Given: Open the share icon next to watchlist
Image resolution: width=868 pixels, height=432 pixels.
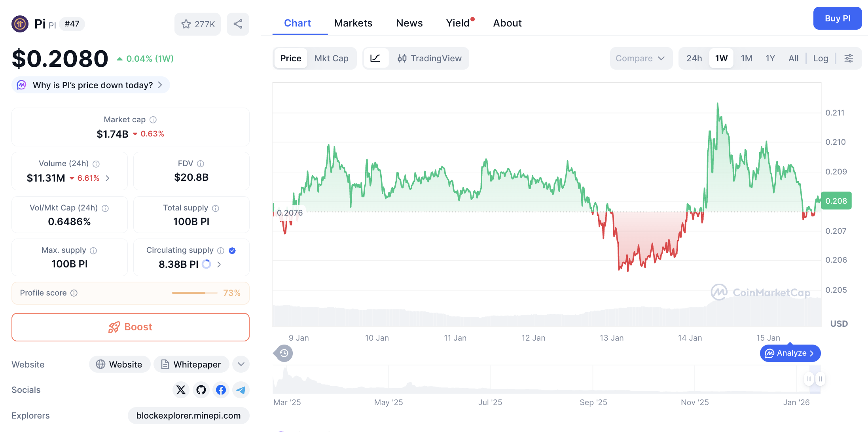Looking at the screenshot, I should [x=238, y=24].
